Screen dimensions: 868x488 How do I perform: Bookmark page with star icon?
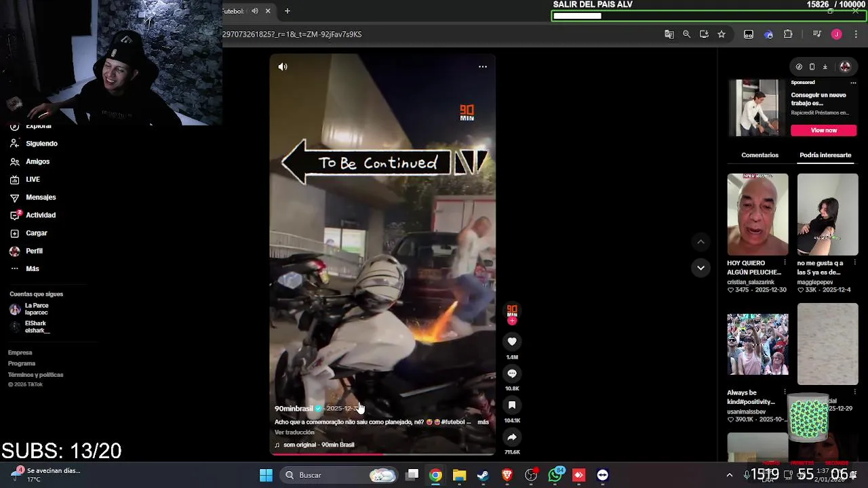click(x=722, y=34)
